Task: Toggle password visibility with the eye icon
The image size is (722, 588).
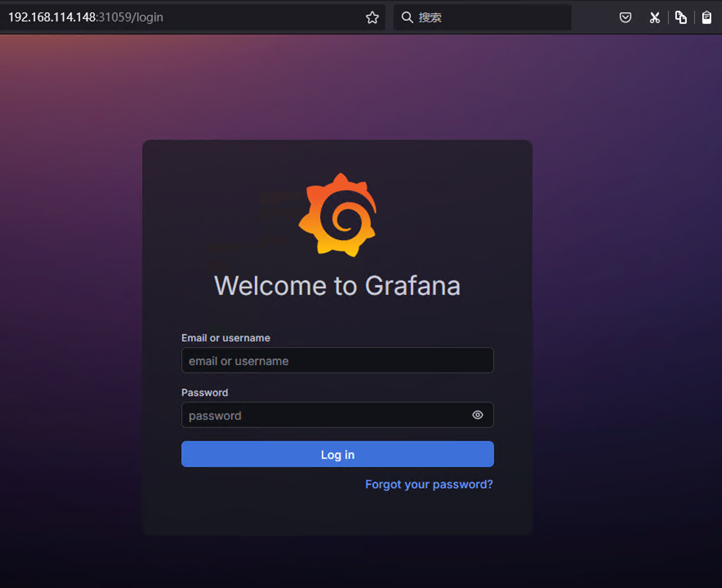Action: pyautogui.click(x=477, y=415)
